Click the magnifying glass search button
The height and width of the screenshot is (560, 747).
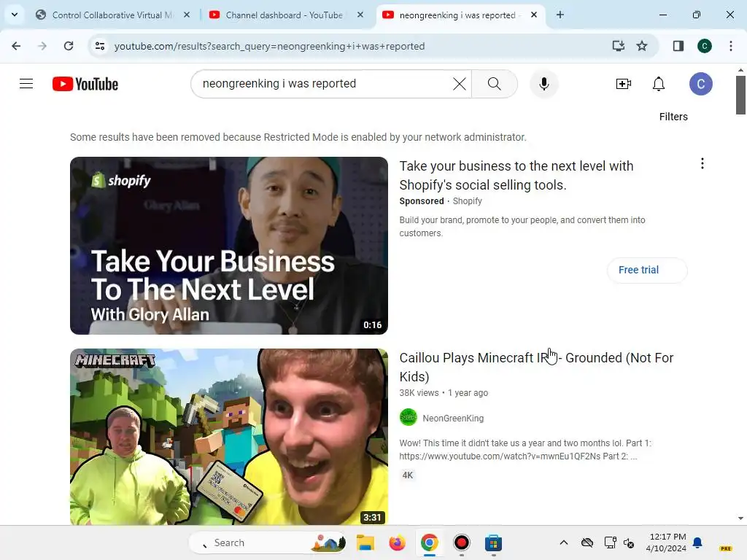pyautogui.click(x=495, y=84)
